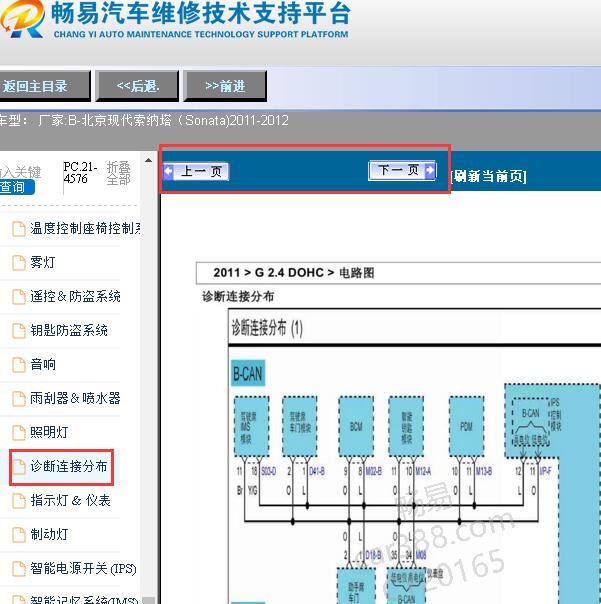Click breadcrumb 2011 > G 2.4 DOHC > 电路图
Screen dimensions: 601x604
(x=294, y=273)
